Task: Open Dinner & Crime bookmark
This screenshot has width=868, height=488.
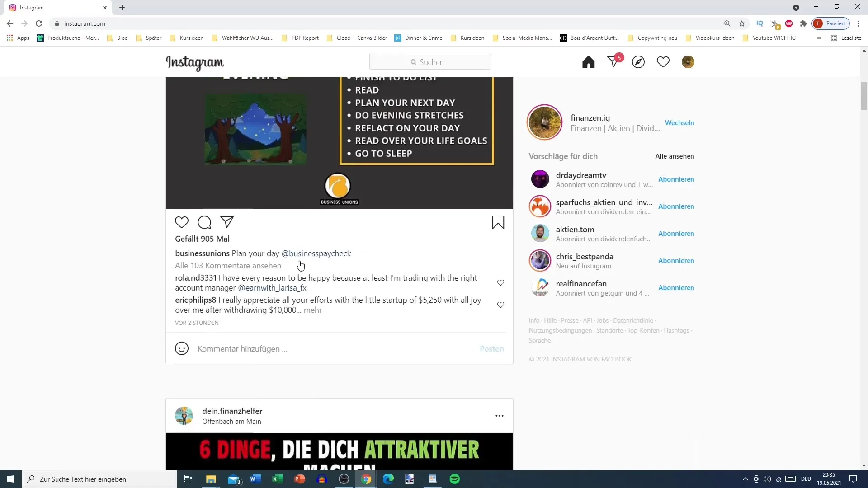Action: click(419, 38)
